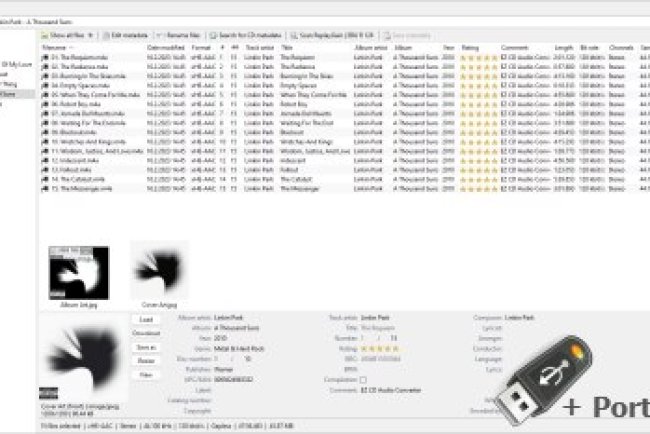The width and height of the screenshot is (650, 434).
Task: Click title cell 'Iridescent'
Action: click(293, 160)
